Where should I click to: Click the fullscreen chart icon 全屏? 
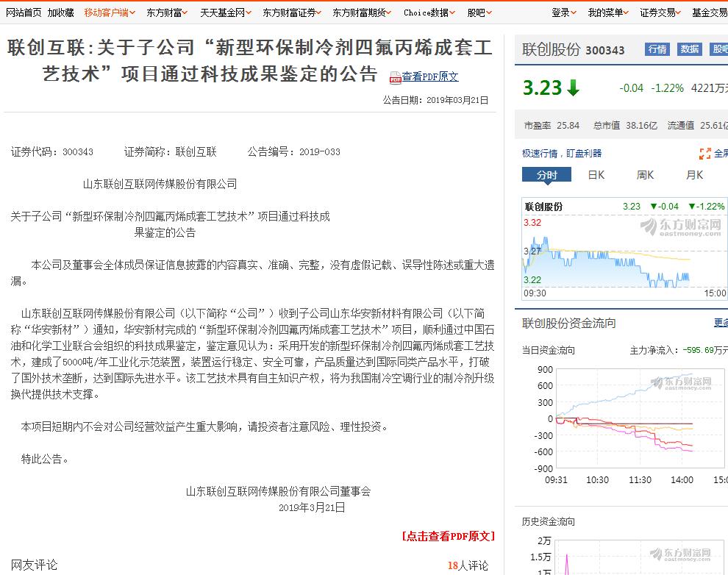(x=713, y=153)
